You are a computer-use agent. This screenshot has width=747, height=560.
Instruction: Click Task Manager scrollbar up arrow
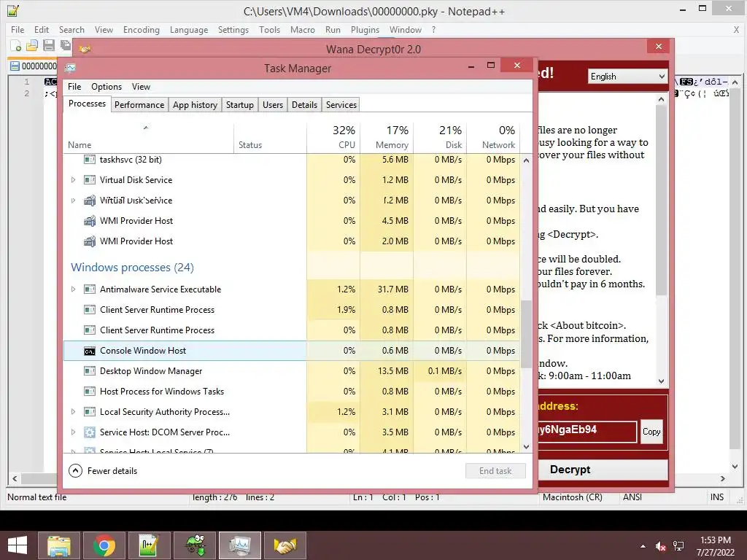click(526, 160)
